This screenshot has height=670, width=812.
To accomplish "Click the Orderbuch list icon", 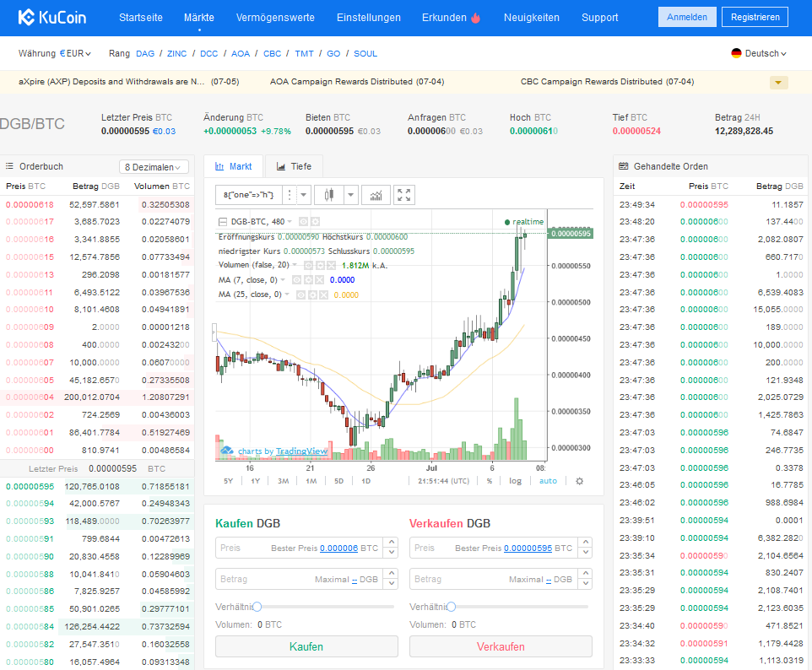I will 9,166.
